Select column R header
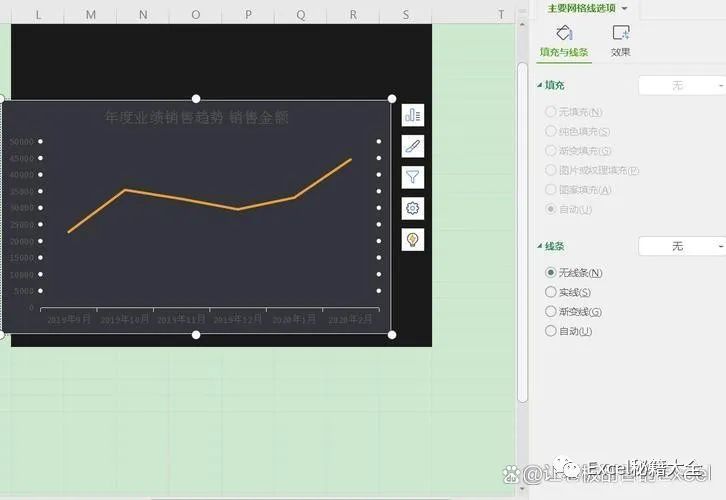 click(354, 14)
